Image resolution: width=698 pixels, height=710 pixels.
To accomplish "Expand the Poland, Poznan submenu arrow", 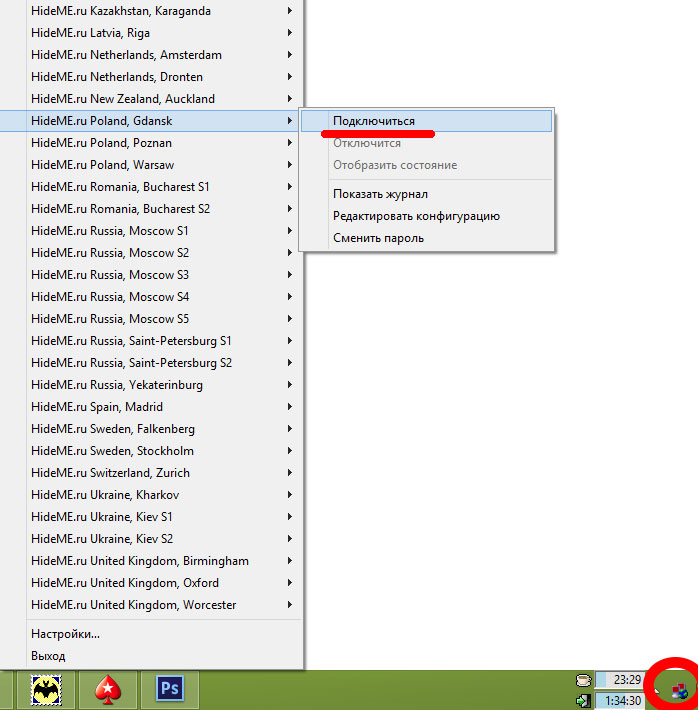I will click(289, 143).
